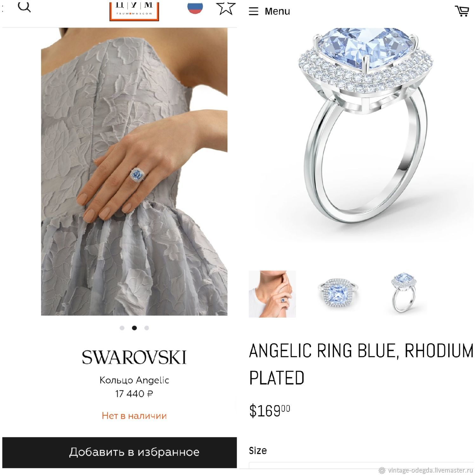
Task: Open the hamburger menu icon
Action: click(254, 11)
